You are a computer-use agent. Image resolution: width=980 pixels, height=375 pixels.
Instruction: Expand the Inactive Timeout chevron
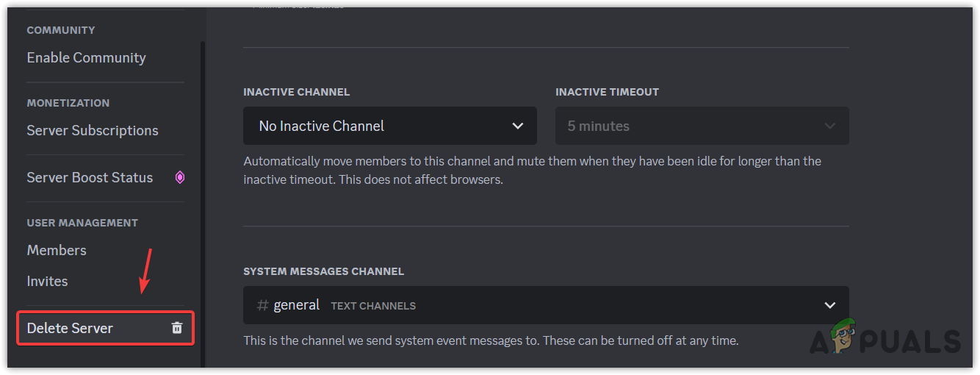click(x=829, y=126)
